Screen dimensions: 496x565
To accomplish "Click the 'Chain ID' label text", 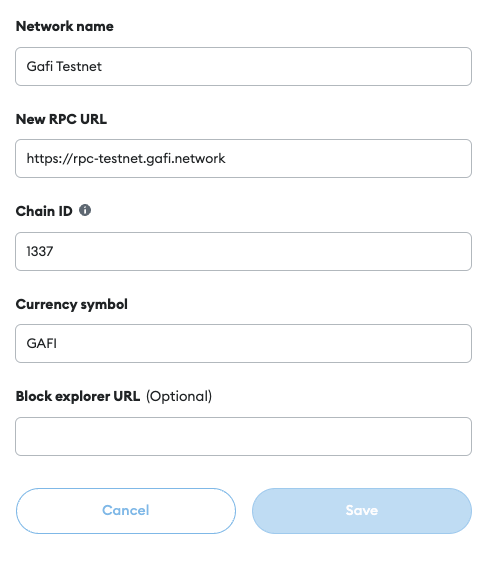I will coord(44,211).
